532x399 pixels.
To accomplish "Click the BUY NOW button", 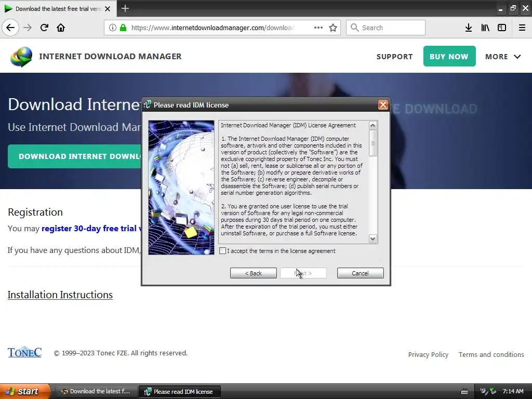I will (x=449, y=56).
